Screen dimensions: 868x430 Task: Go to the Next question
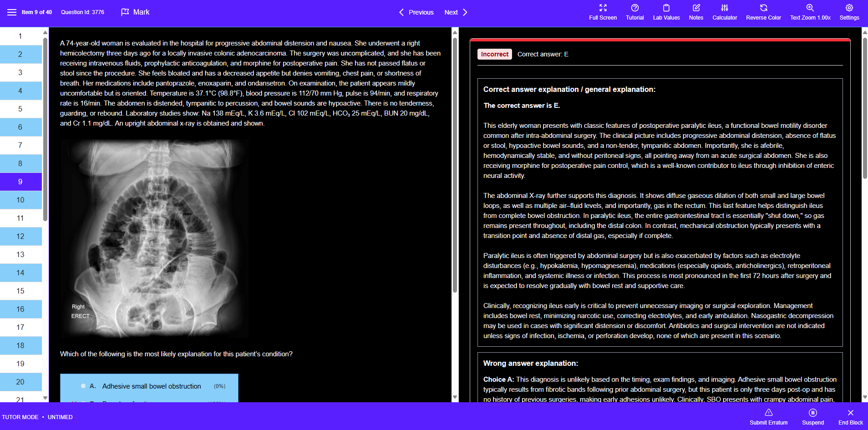456,12
